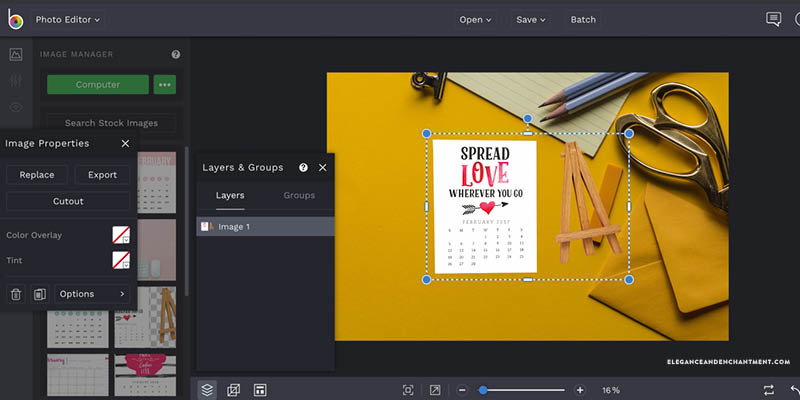Expand the Save menu

click(x=530, y=19)
